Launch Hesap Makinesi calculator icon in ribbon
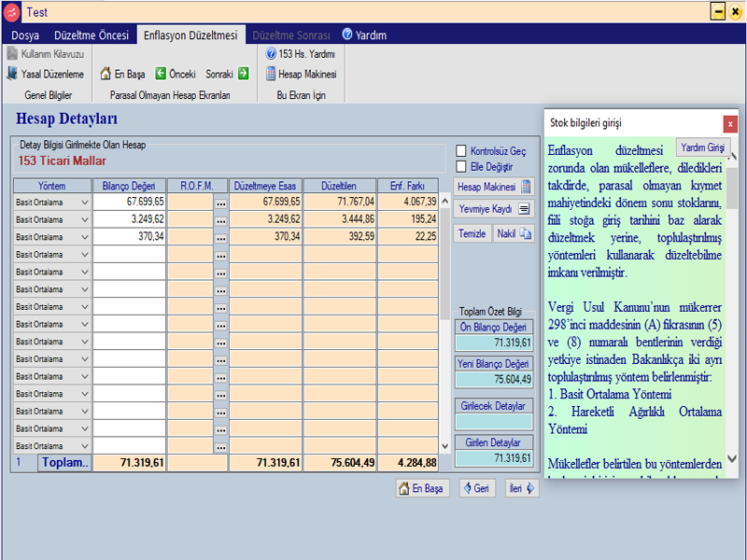 tap(271, 74)
